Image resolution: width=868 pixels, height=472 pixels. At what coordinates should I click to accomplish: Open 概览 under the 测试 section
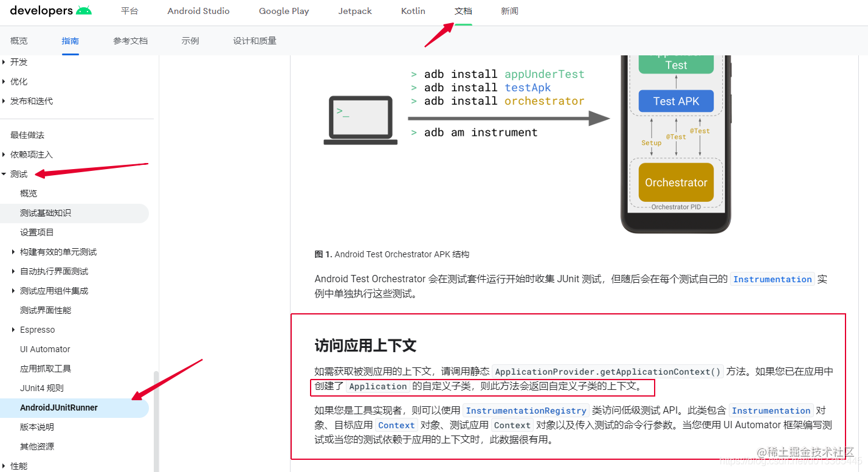29,193
